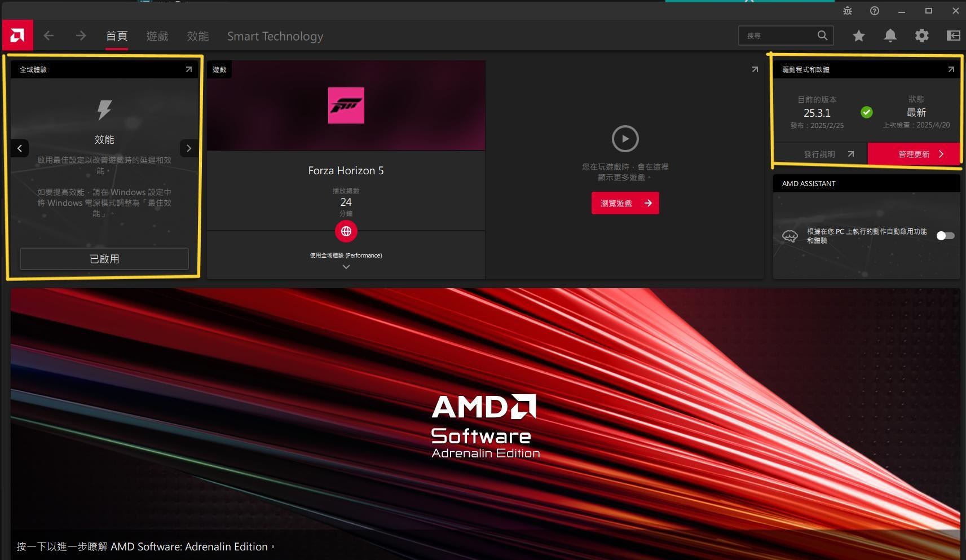Click the globe global experience icon
The width and height of the screenshot is (966, 560).
[346, 231]
